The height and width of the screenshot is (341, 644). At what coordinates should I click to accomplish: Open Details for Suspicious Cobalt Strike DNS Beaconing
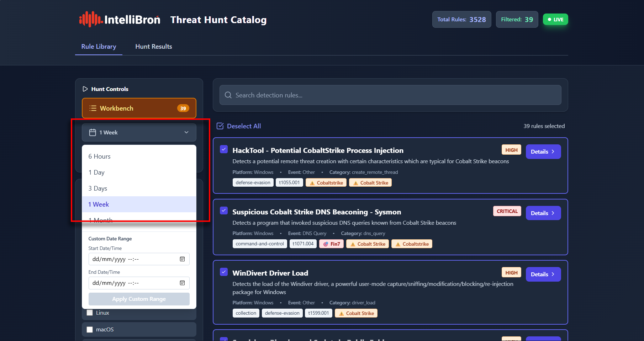(543, 213)
